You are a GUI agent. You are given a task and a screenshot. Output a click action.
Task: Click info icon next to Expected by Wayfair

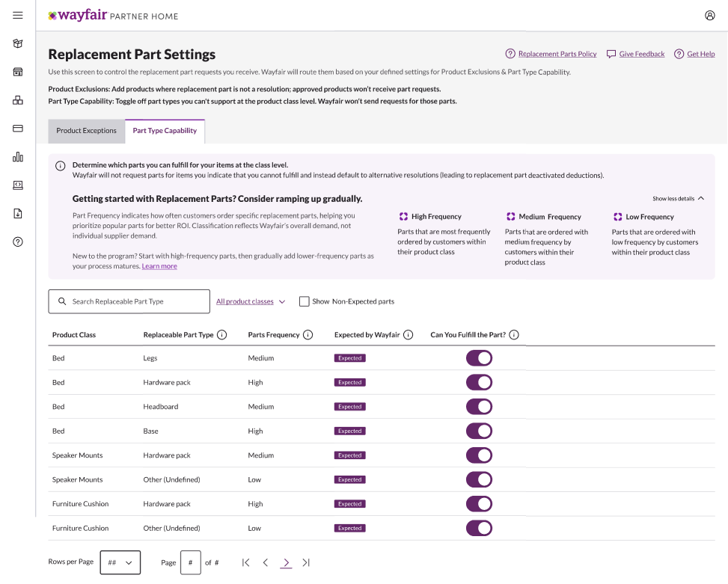coord(408,335)
